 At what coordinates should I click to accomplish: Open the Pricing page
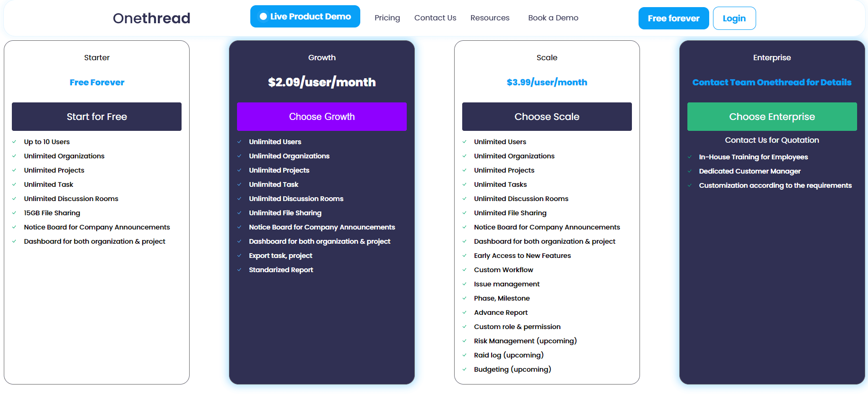tap(387, 18)
